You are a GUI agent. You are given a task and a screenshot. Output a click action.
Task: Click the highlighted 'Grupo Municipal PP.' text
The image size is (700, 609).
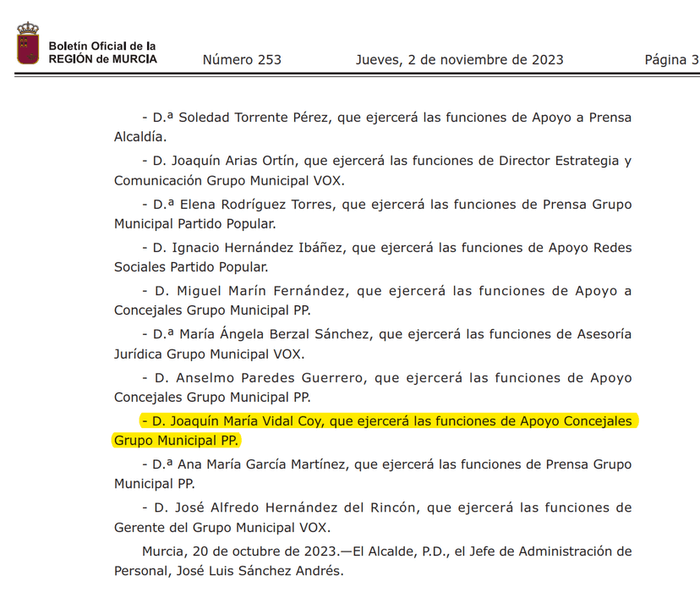177,440
